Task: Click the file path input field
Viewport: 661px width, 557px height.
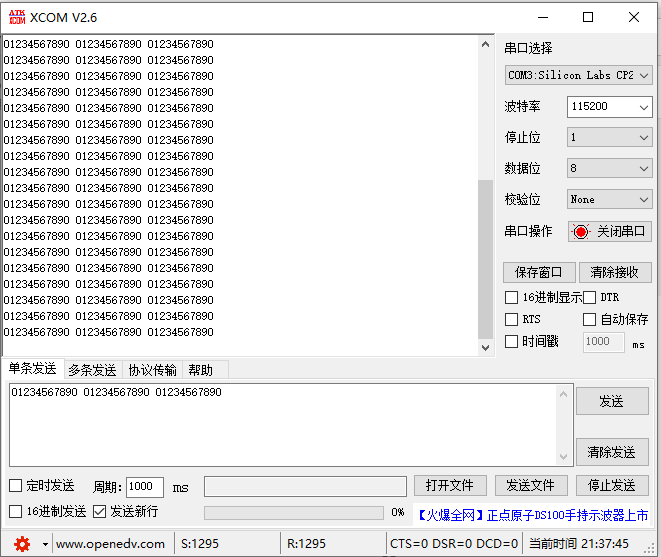Action: tap(305, 487)
